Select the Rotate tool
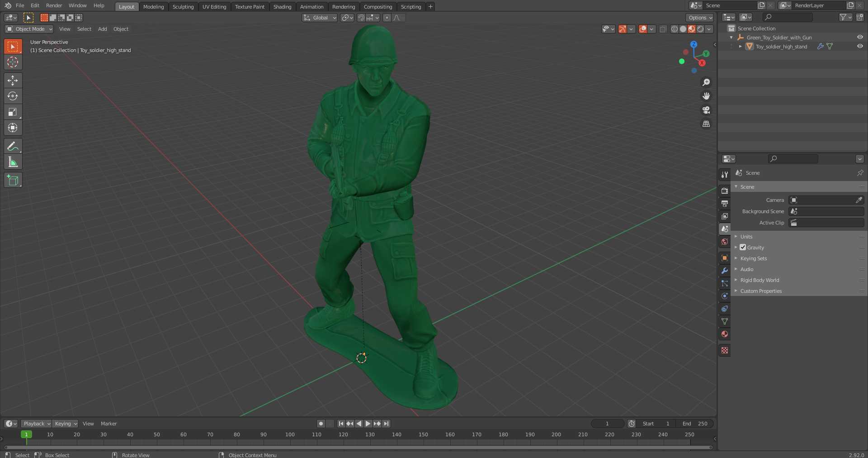 click(13, 96)
